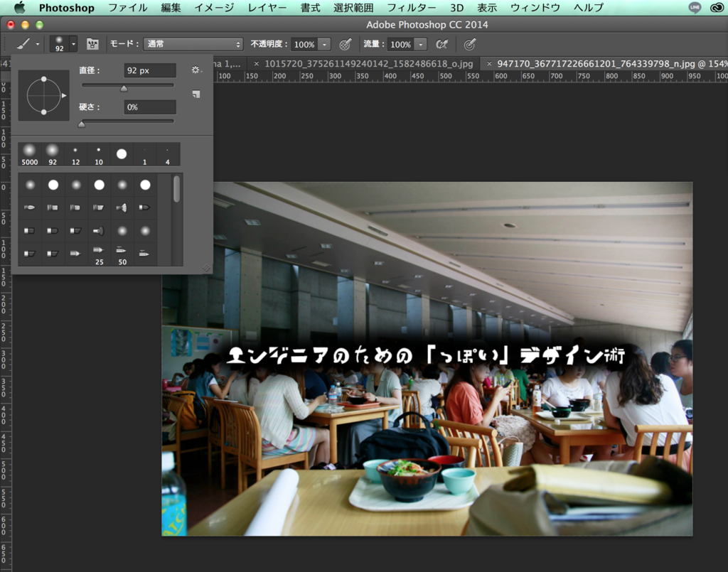Toggle the Brush panel button

coord(93,44)
